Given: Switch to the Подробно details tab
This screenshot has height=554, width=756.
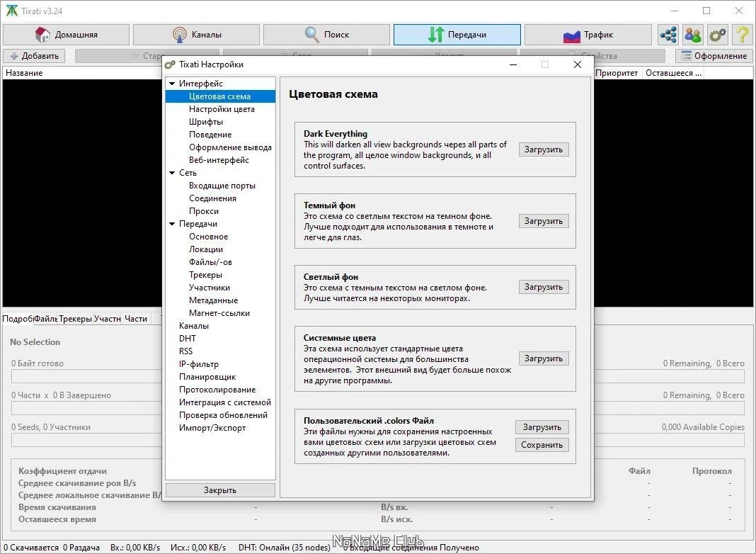Looking at the screenshot, I should [x=18, y=319].
